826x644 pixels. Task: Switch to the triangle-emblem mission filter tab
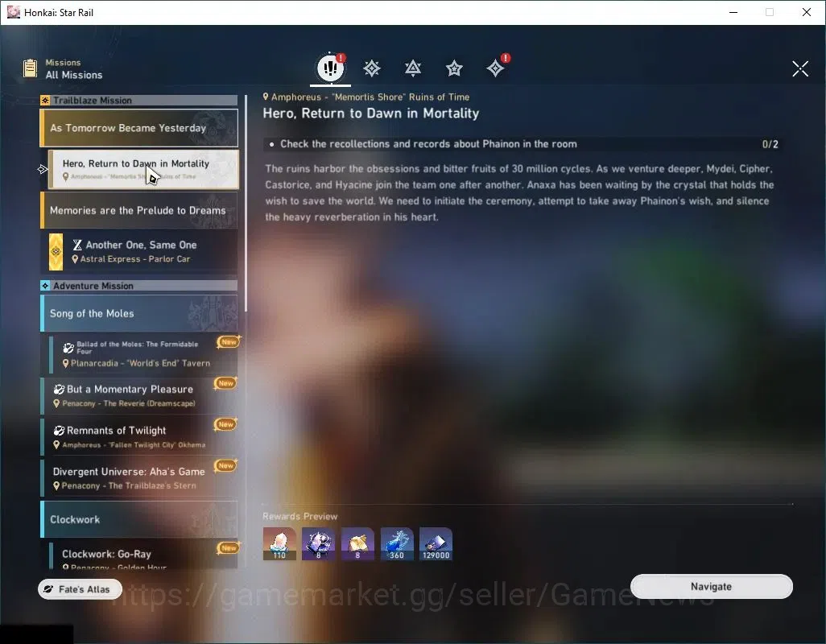413,68
